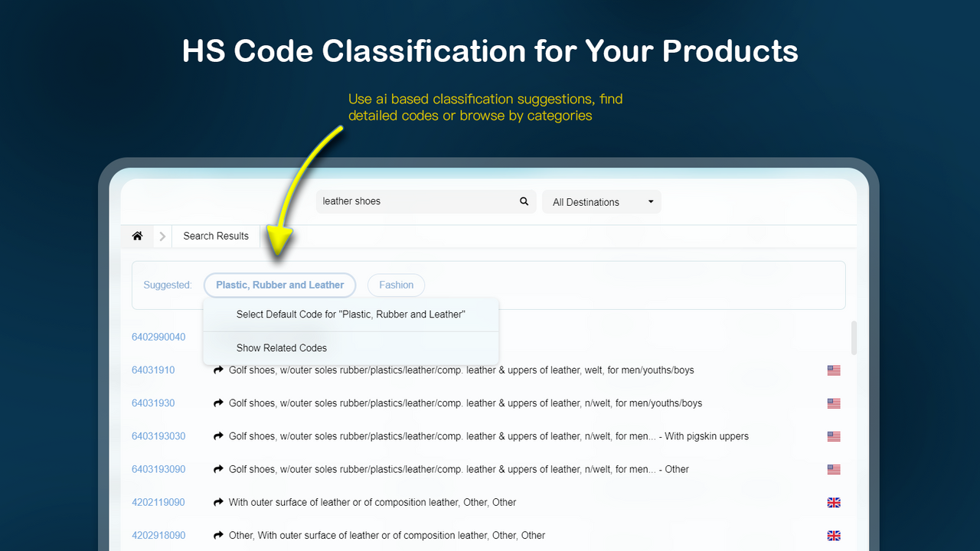Click the chevron on All Destinations selector
980x551 pixels.
(x=650, y=201)
